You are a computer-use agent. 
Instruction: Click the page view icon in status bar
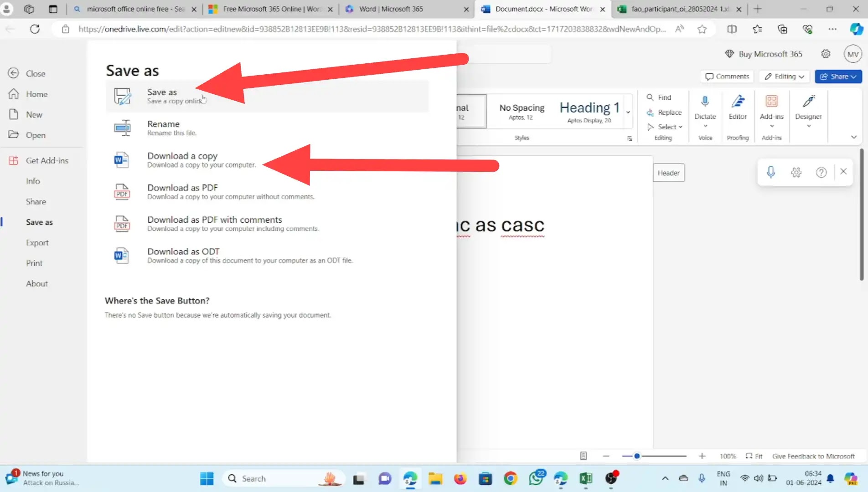(x=583, y=456)
